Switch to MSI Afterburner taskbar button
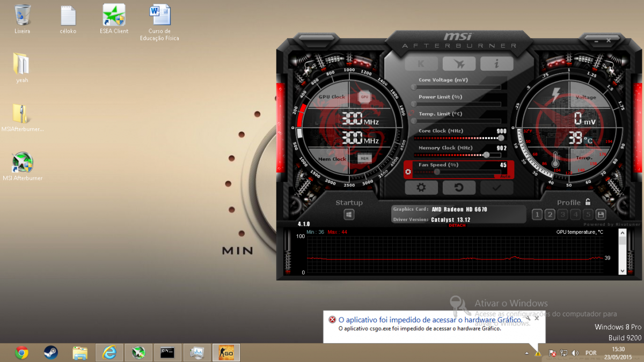This screenshot has width=644, height=362. 138,353
